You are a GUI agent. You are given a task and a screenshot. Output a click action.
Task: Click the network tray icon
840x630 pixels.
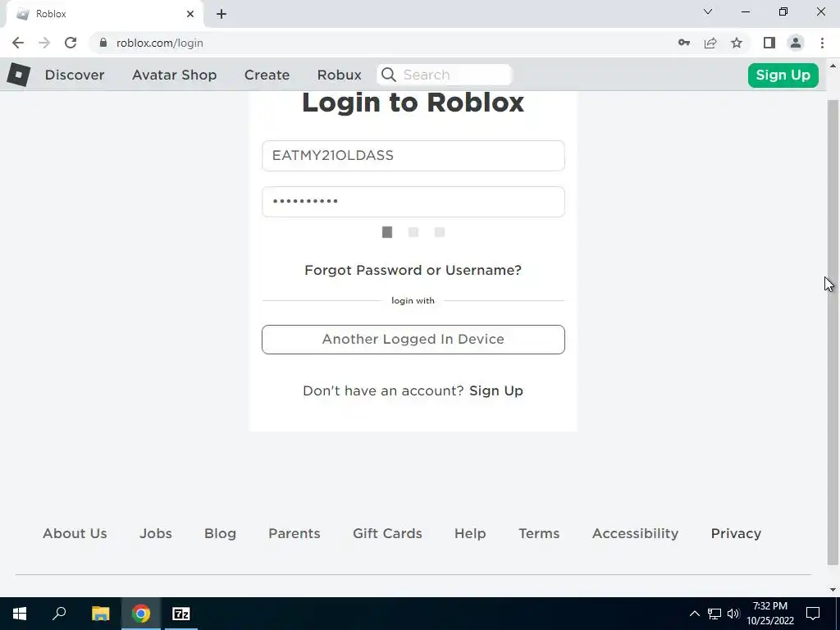pos(714,614)
